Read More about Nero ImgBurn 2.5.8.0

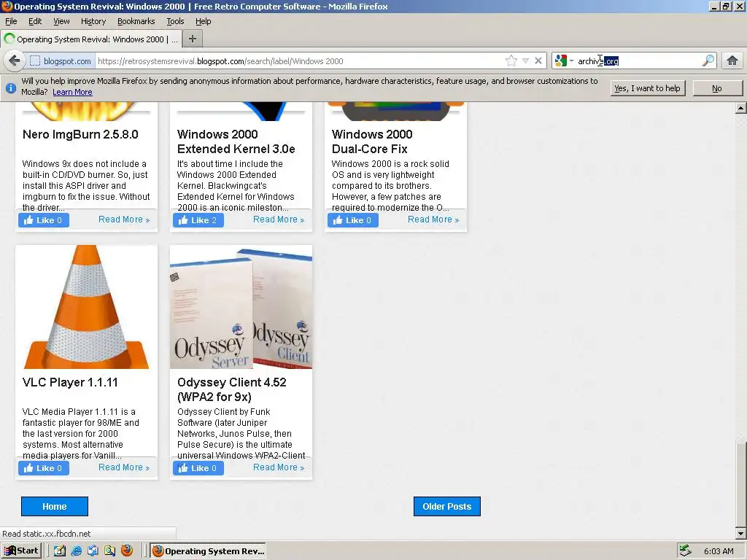[124, 219]
